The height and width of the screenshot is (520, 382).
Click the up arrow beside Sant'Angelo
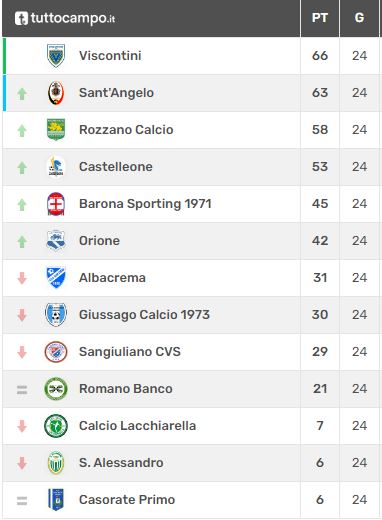click(22, 94)
